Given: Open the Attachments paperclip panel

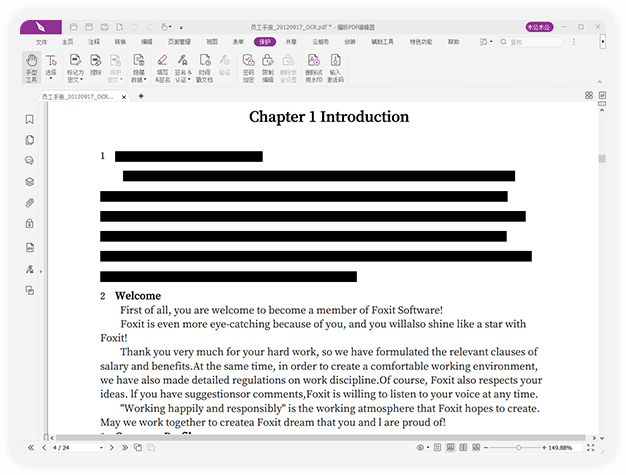Looking at the screenshot, I should click(30, 203).
